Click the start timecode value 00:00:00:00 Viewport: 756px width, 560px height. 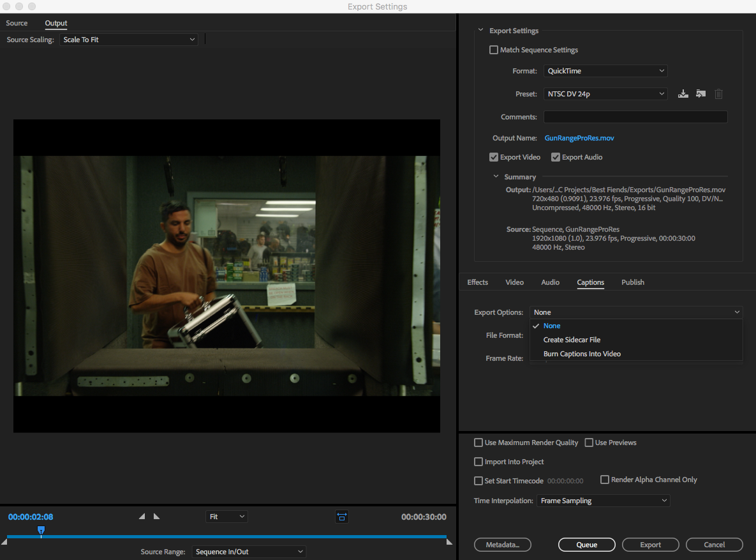[565, 481]
